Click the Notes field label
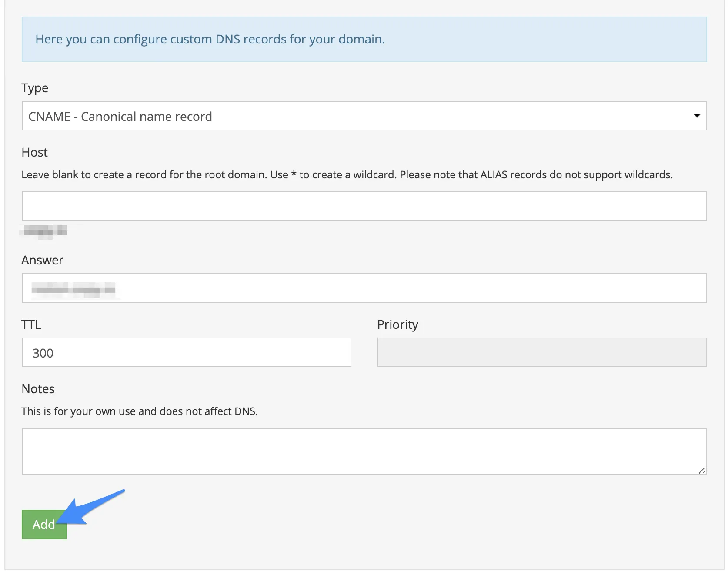The height and width of the screenshot is (575, 728). pyautogui.click(x=38, y=389)
